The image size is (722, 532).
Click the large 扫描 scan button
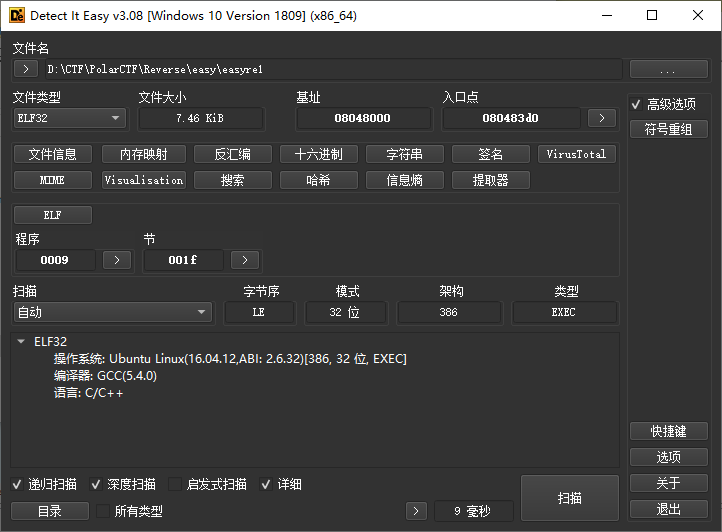coord(570,498)
